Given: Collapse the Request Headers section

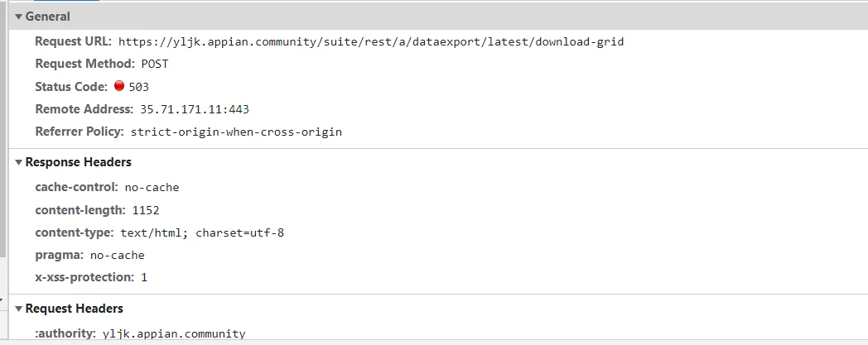Looking at the screenshot, I should click(19, 309).
